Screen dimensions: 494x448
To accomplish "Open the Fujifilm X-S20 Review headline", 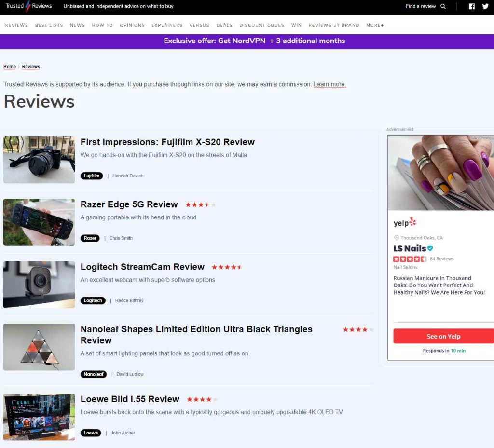I will tap(167, 142).
